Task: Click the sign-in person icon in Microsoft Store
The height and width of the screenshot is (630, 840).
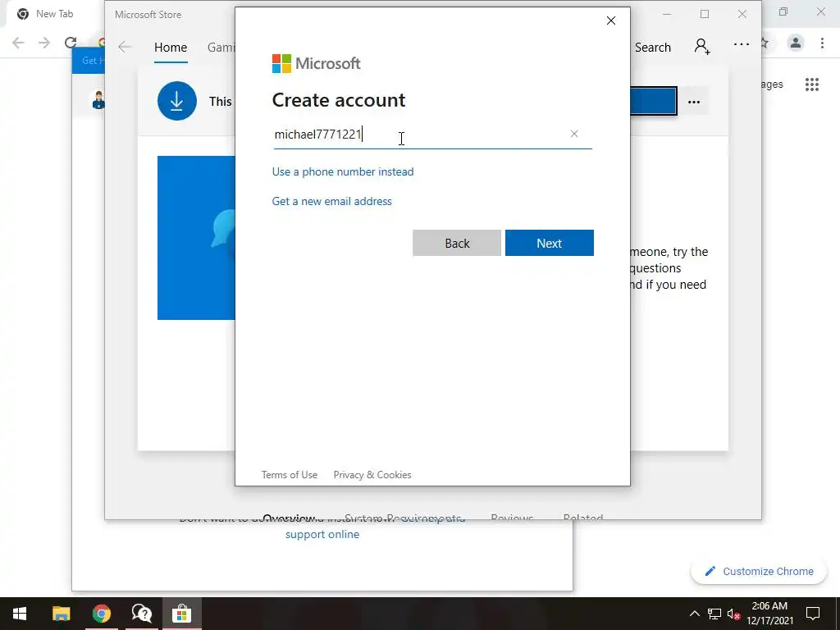Action: pyautogui.click(x=702, y=47)
